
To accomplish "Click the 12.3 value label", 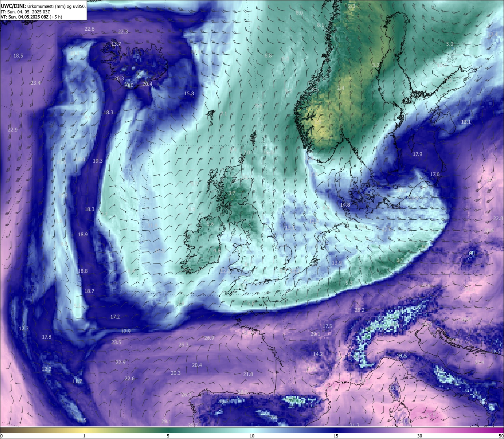I will tap(24, 329).
